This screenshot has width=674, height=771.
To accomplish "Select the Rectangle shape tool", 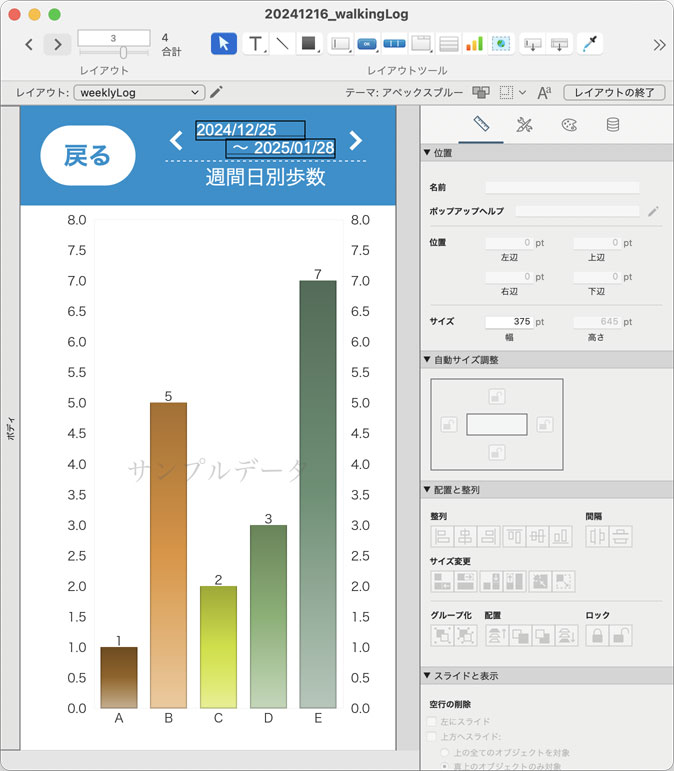I will tap(309, 44).
